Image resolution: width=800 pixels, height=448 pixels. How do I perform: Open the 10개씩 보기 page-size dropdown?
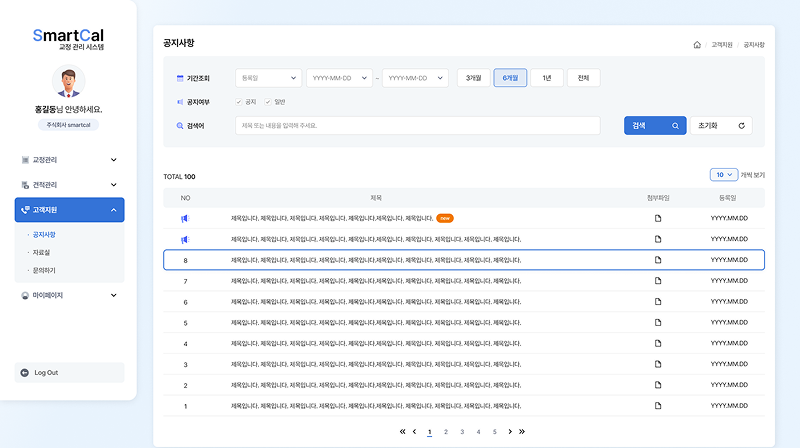click(x=723, y=175)
